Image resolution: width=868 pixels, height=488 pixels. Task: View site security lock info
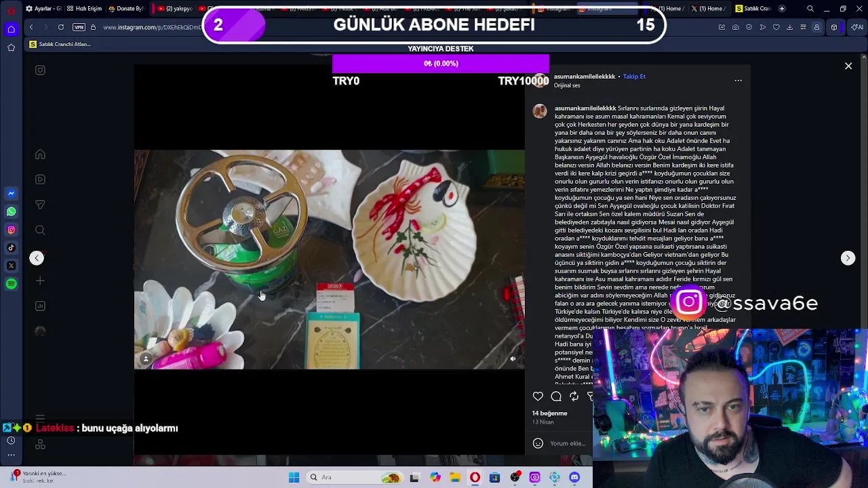click(93, 27)
